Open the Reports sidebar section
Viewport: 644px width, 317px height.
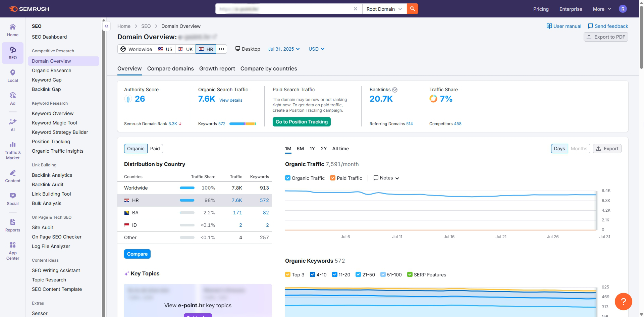pyautogui.click(x=13, y=225)
